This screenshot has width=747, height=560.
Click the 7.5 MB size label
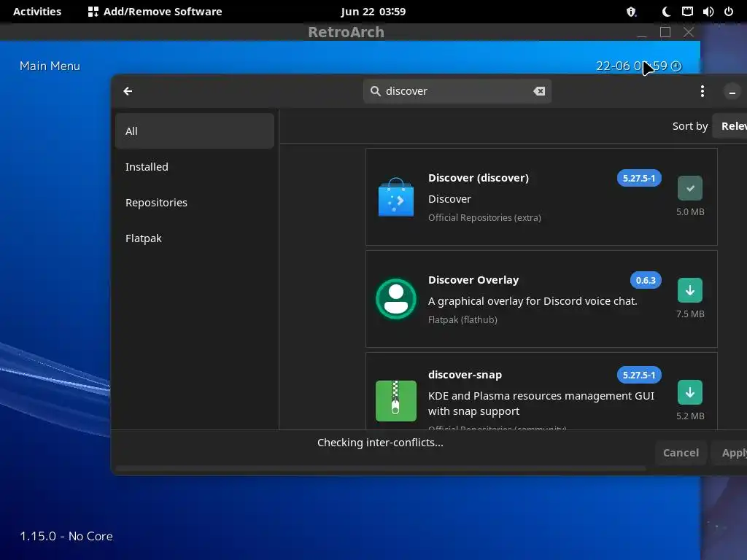[x=690, y=314]
